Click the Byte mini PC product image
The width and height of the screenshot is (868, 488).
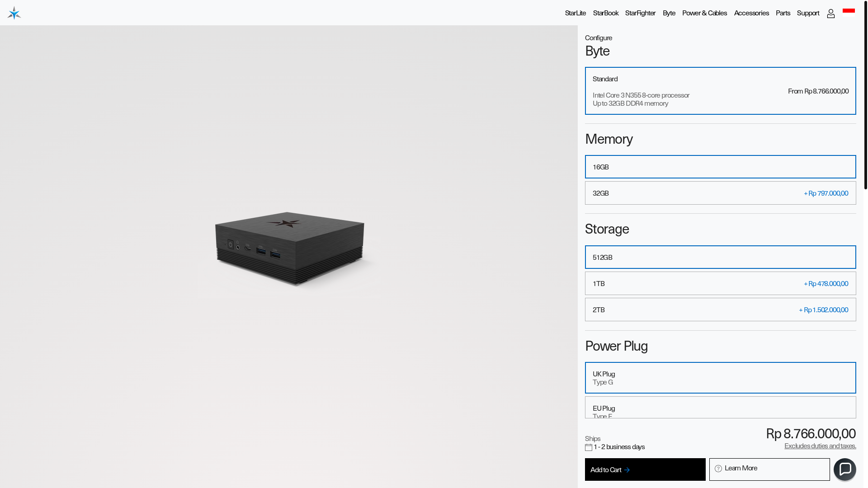(290, 248)
